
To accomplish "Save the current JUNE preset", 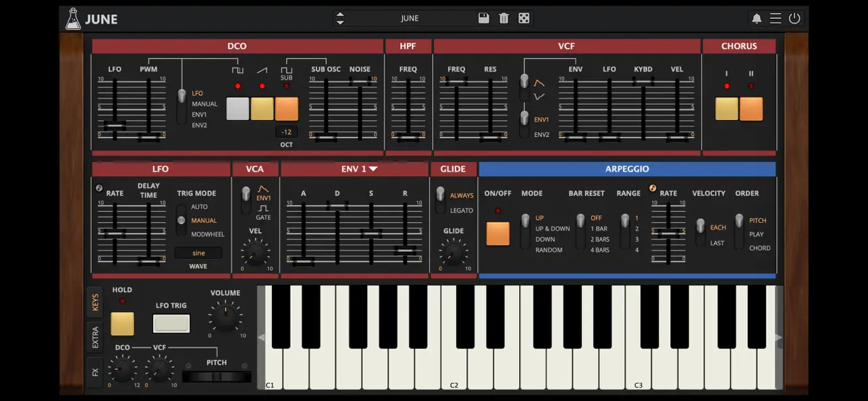I will pos(483,18).
